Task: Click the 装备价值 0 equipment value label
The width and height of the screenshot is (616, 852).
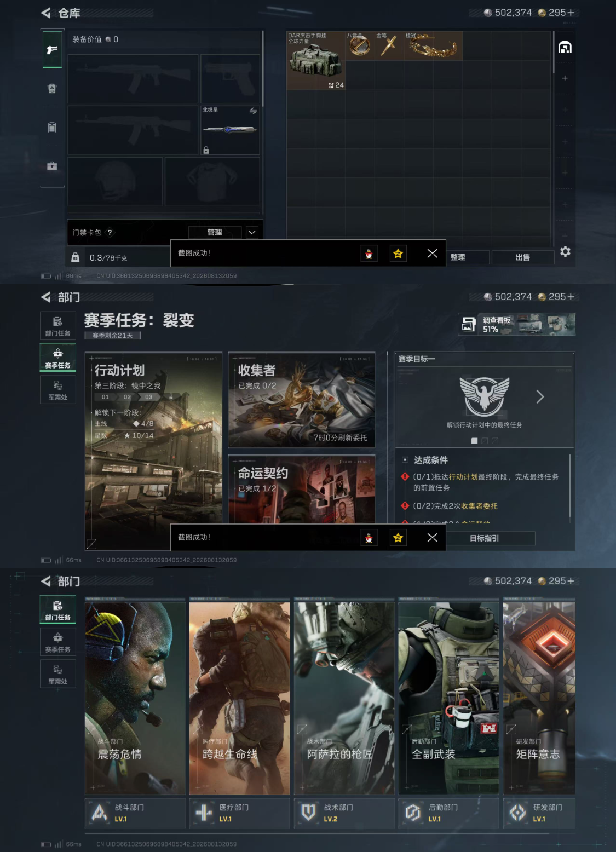Action: tap(95, 39)
